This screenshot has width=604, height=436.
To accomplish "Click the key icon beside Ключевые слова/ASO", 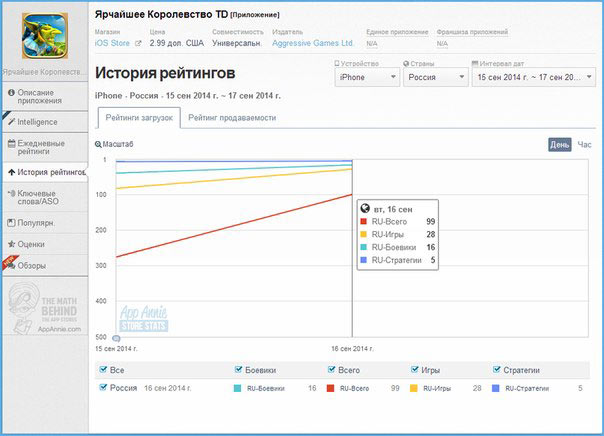I will point(12,193).
